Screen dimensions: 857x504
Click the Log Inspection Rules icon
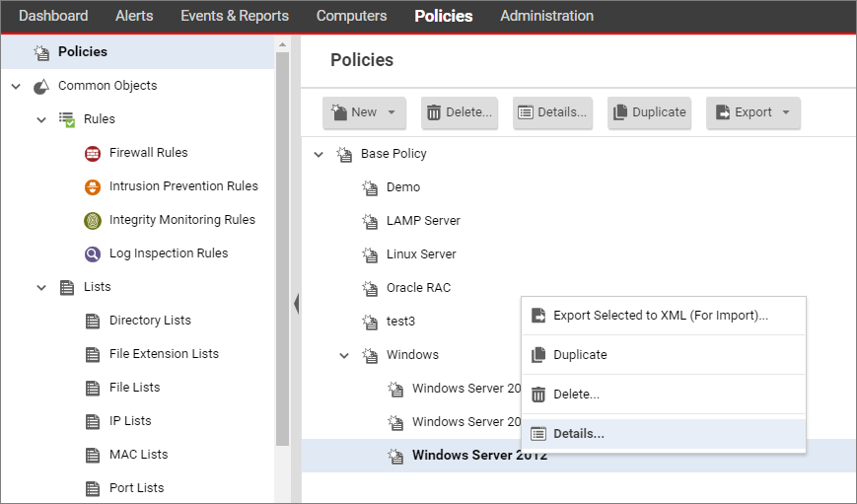pos(93,253)
